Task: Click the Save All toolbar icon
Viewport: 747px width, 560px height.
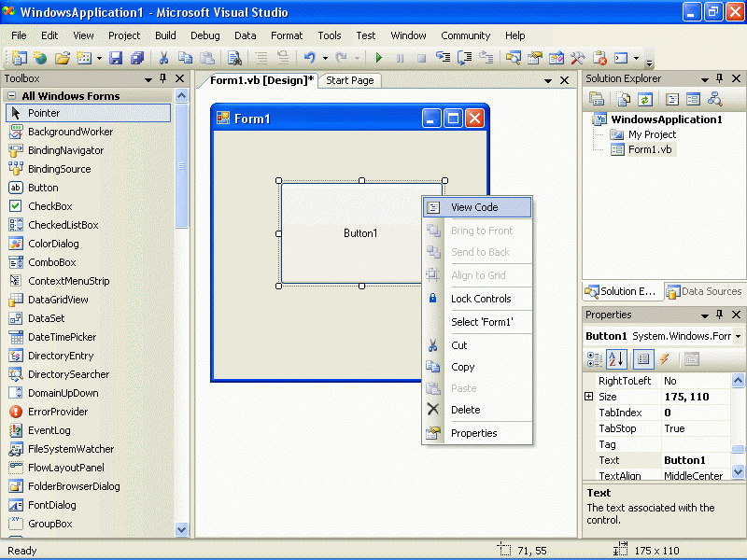Action: tap(137, 58)
